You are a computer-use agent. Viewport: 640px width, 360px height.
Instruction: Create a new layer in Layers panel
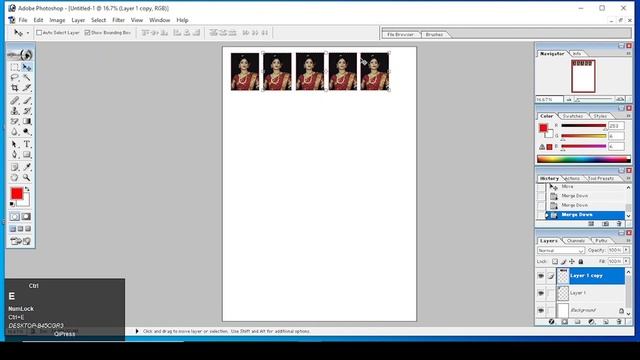pyautogui.click(x=606, y=322)
